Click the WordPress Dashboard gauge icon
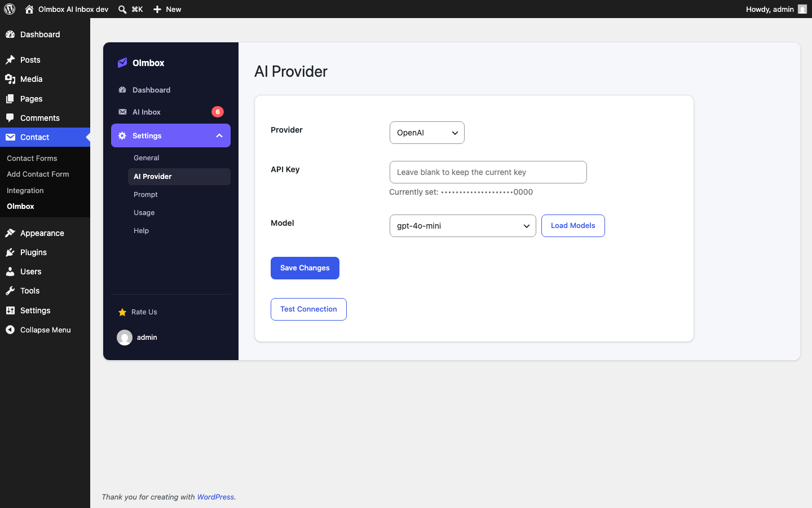This screenshot has width=812, height=508. pyautogui.click(x=10, y=34)
